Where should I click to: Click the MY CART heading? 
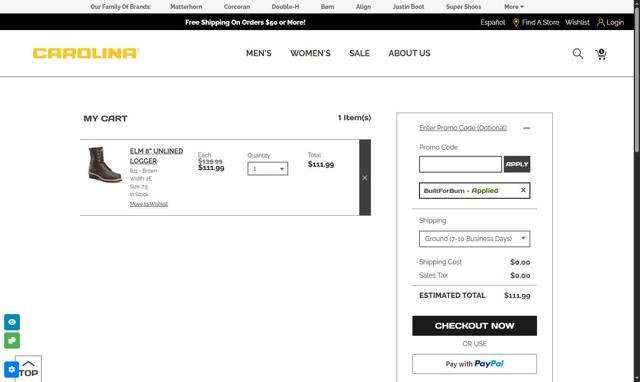(105, 119)
